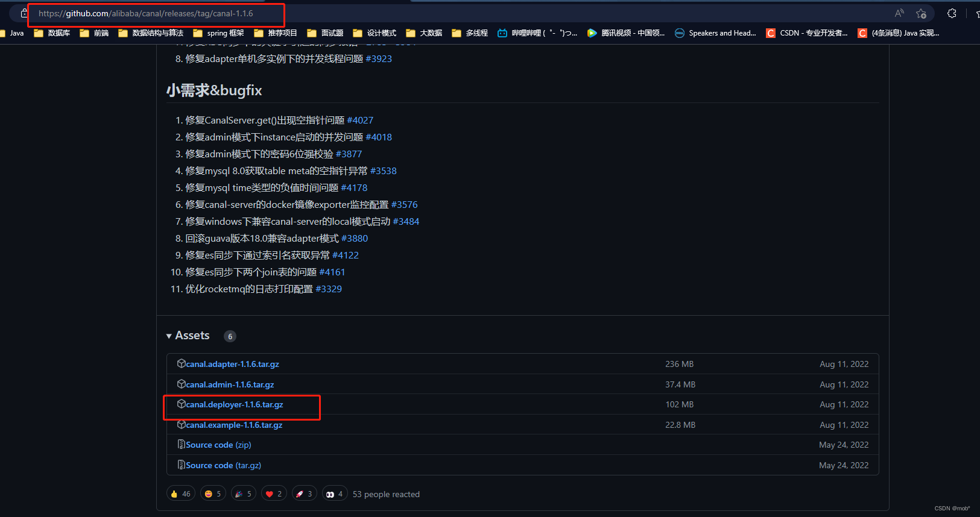Open the 前端 bookmarks folder
The height and width of the screenshot is (517, 980).
tap(94, 33)
